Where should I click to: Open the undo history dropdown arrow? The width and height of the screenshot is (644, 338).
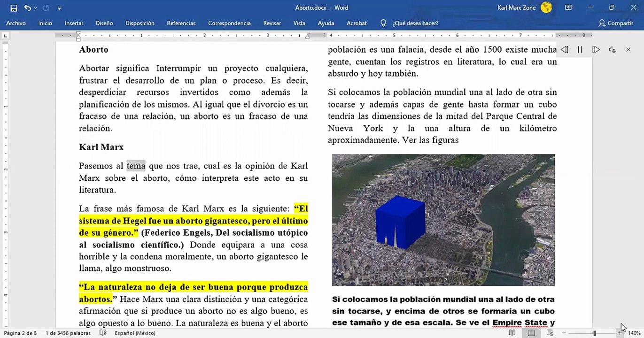(35, 8)
